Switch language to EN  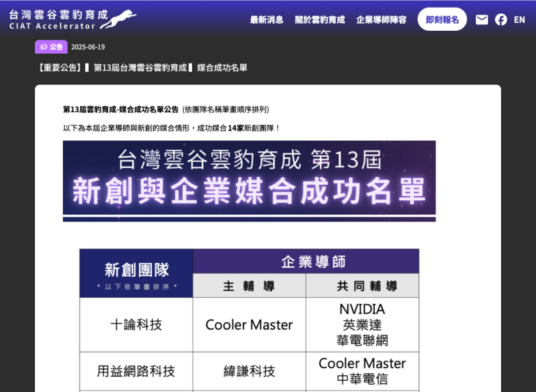coord(519,20)
